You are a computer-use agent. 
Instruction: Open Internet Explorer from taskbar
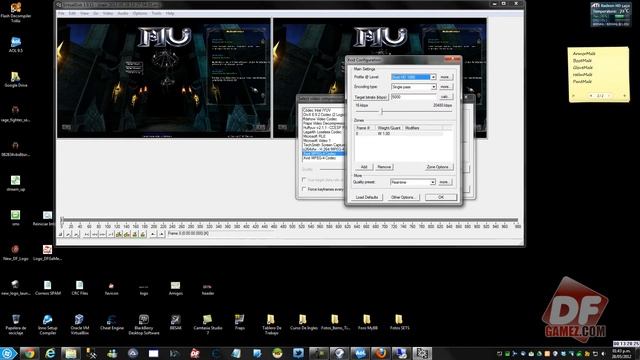click(50, 353)
